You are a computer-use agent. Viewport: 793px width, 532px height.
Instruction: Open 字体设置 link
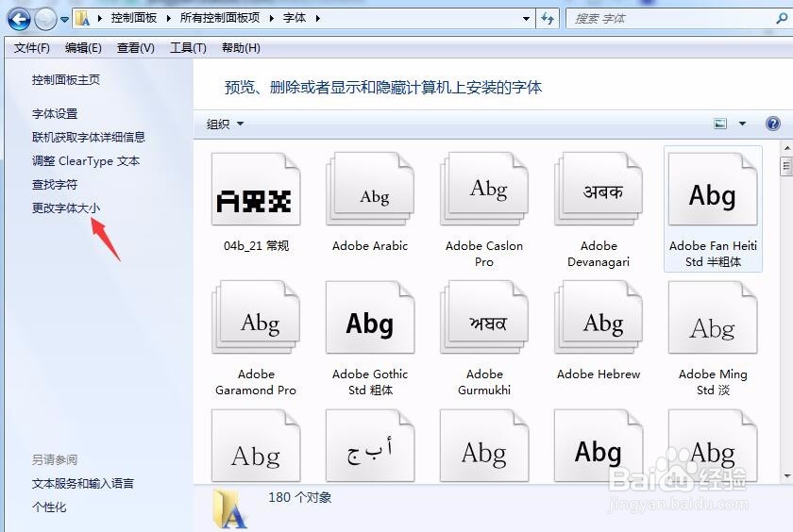[x=55, y=114]
